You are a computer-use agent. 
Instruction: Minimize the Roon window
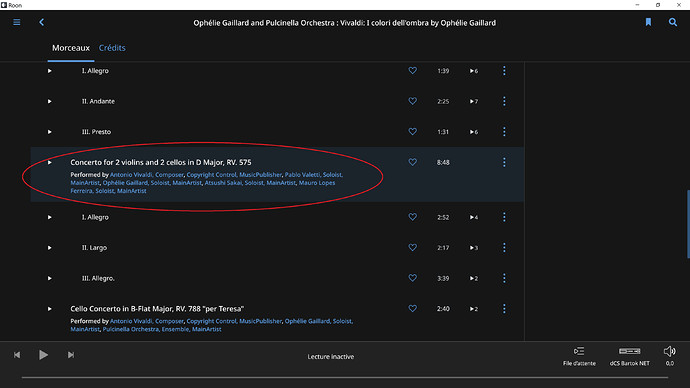point(637,5)
